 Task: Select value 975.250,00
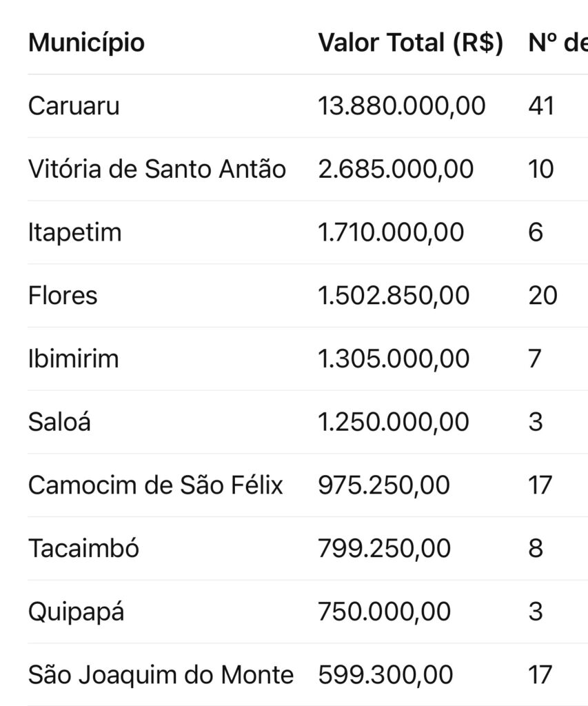pyautogui.click(x=384, y=485)
